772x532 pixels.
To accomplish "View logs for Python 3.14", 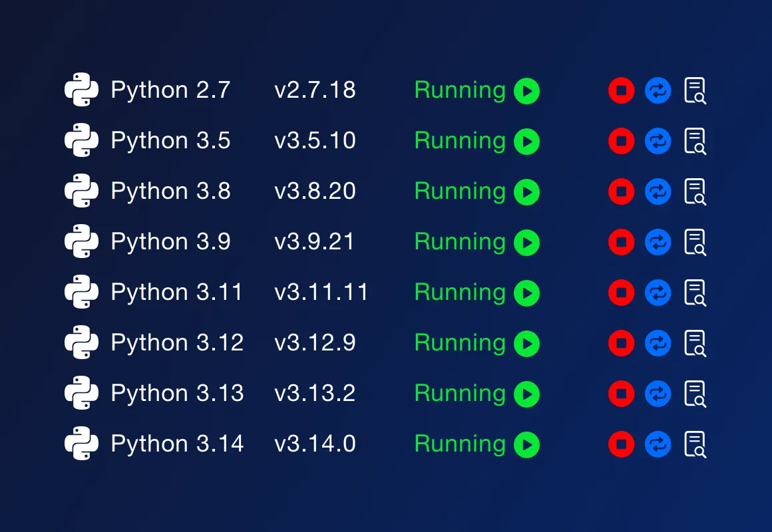I will click(695, 444).
